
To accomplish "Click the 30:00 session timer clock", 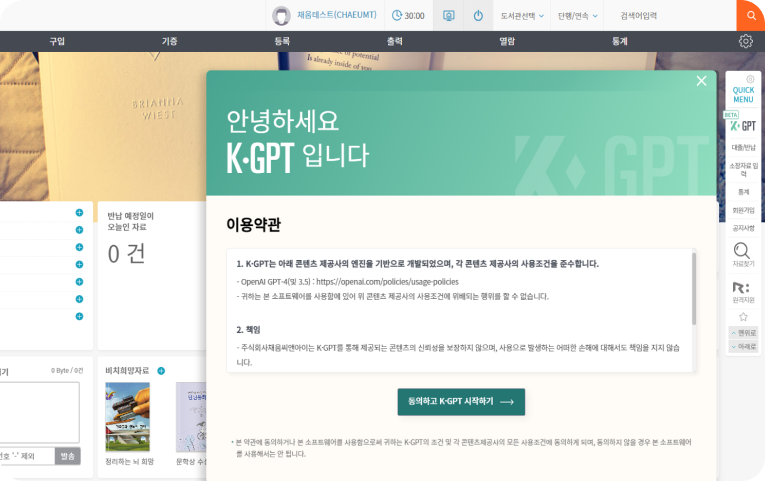I will point(408,16).
